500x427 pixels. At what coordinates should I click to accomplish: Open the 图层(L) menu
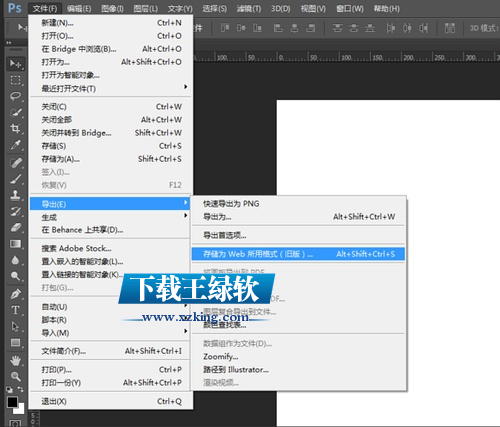point(146,8)
